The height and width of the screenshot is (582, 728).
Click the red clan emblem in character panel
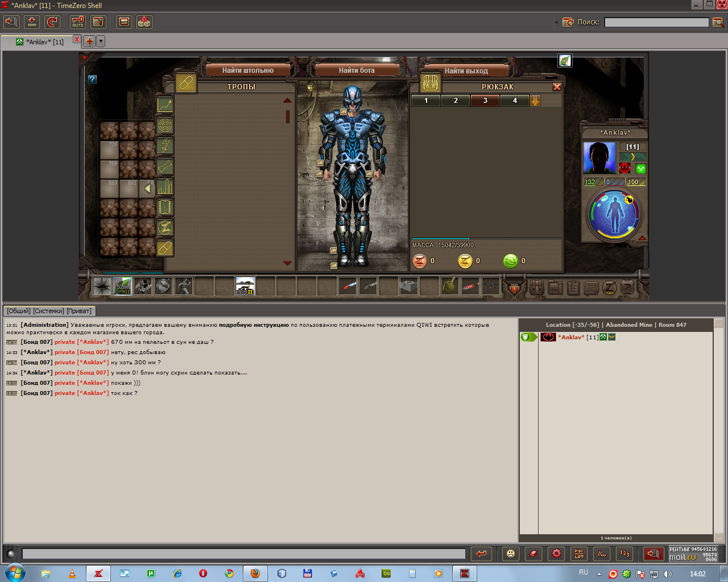coord(625,169)
